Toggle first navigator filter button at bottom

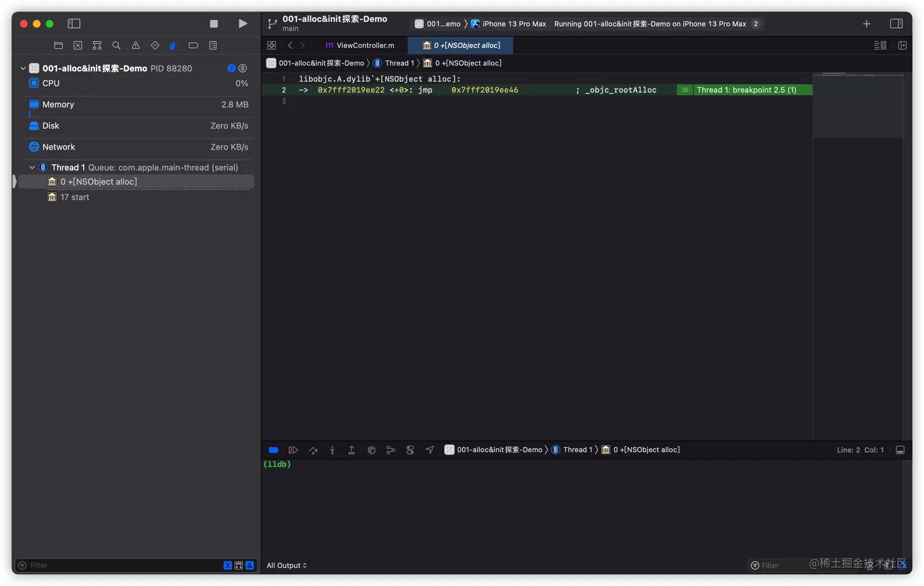(x=228, y=565)
